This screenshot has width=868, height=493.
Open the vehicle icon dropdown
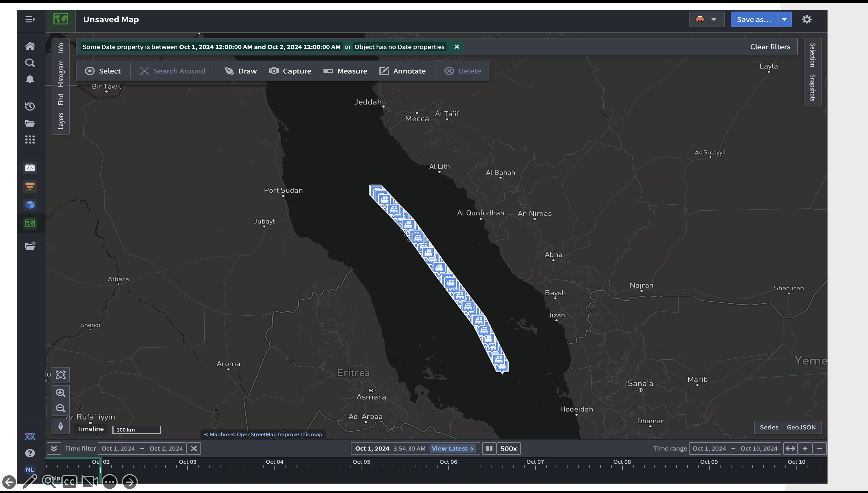(706, 19)
